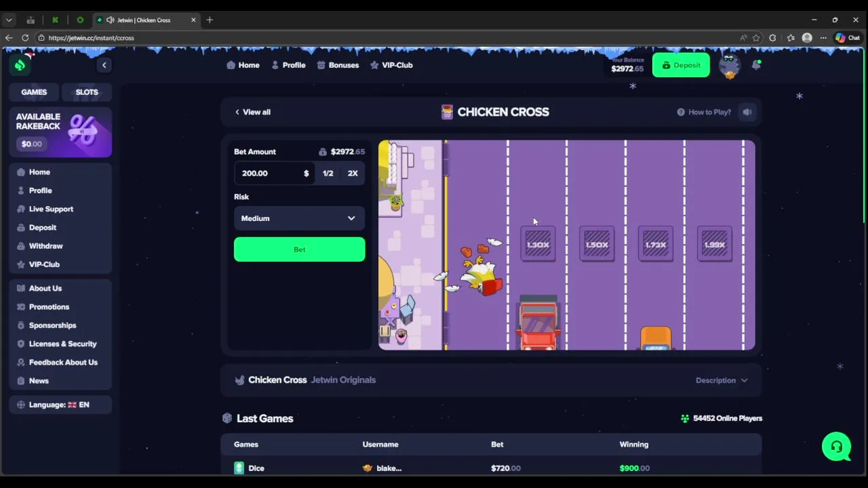Select the 1.50X multiplier tile
The height and width of the screenshot is (488, 868).
[x=597, y=244]
